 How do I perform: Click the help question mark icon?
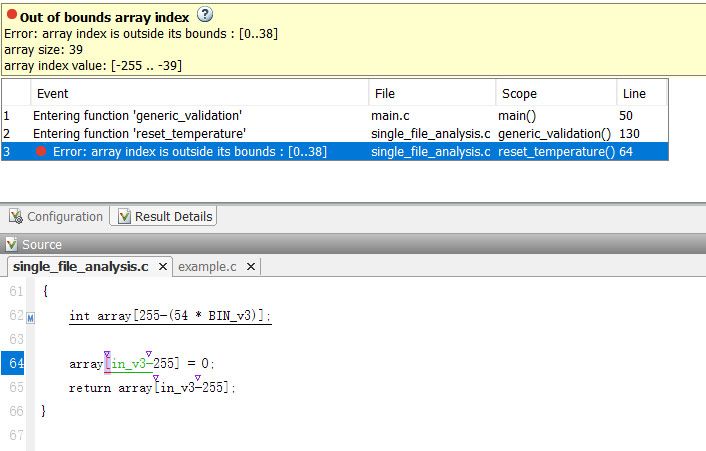pyautogui.click(x=205, y=14)
